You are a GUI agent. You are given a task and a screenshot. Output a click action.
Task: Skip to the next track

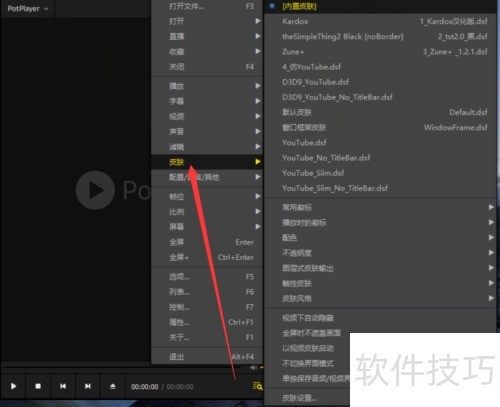click(88, 386)
